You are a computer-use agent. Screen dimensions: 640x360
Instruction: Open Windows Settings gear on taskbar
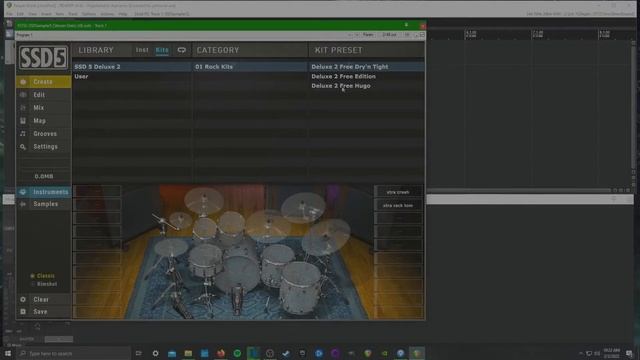(x=156, y=353)
